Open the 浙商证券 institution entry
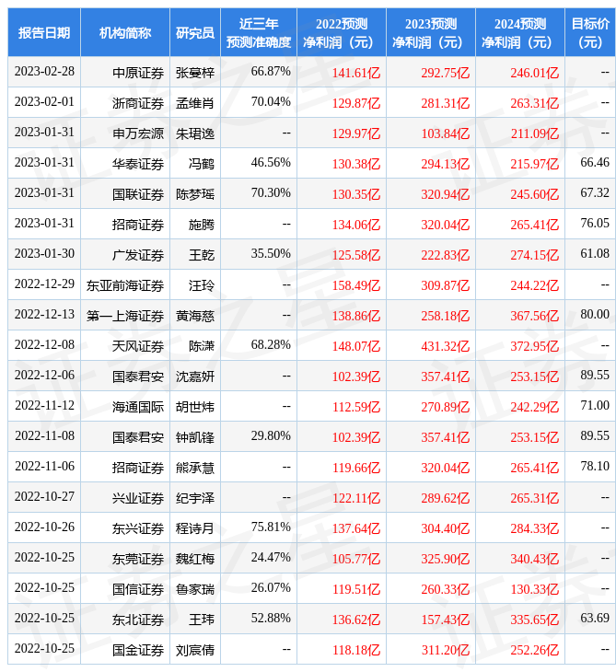Image resolution: width=616 pixels, height=672 pixels. [138, 102]
